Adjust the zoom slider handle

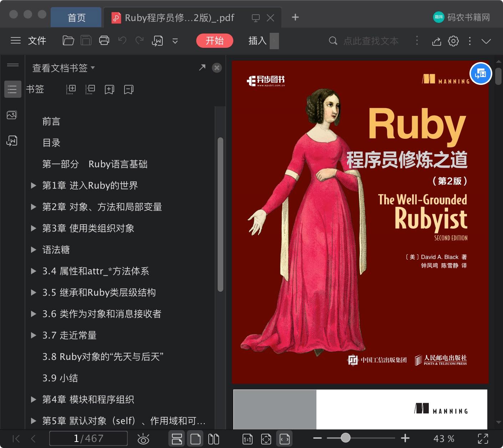345,438
